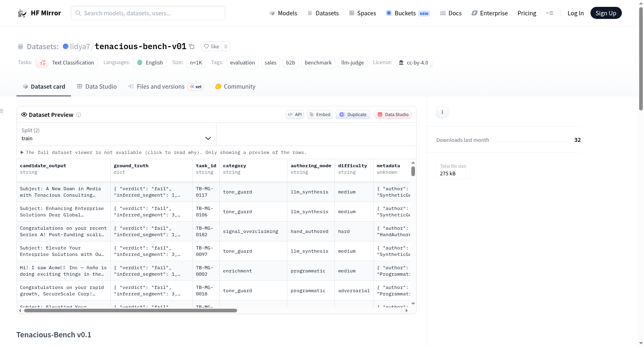Select the TB-MG-0106 task_id cell
Image resolution: width=644 pixels, height=347 pixels.
206,212
